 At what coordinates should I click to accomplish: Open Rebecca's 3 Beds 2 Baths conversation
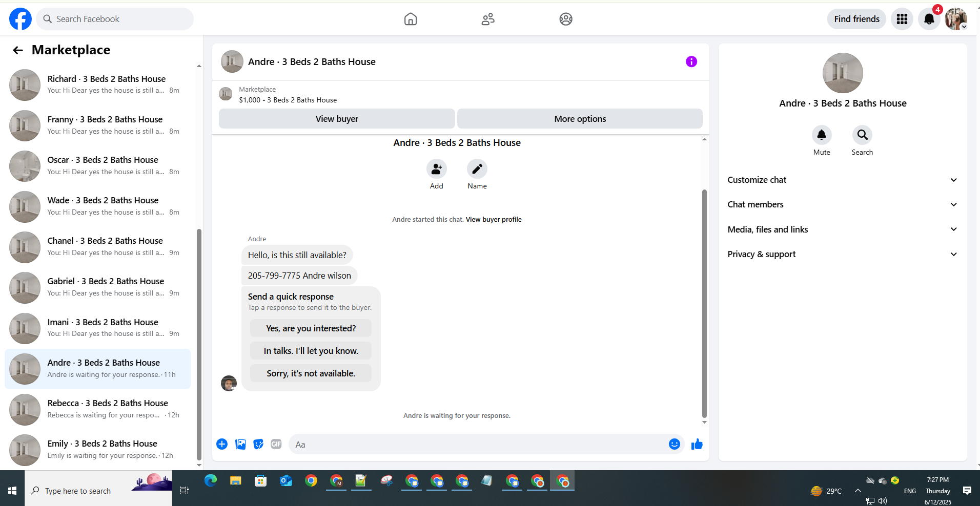tap(97, 409)
